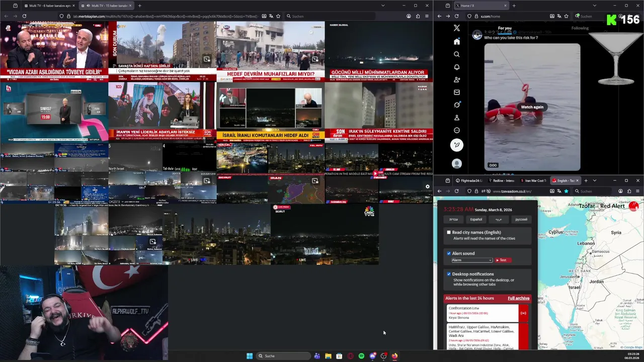Open Notifications bell in X sidebar
644x362 pixels.
click(x=456, y=67)
